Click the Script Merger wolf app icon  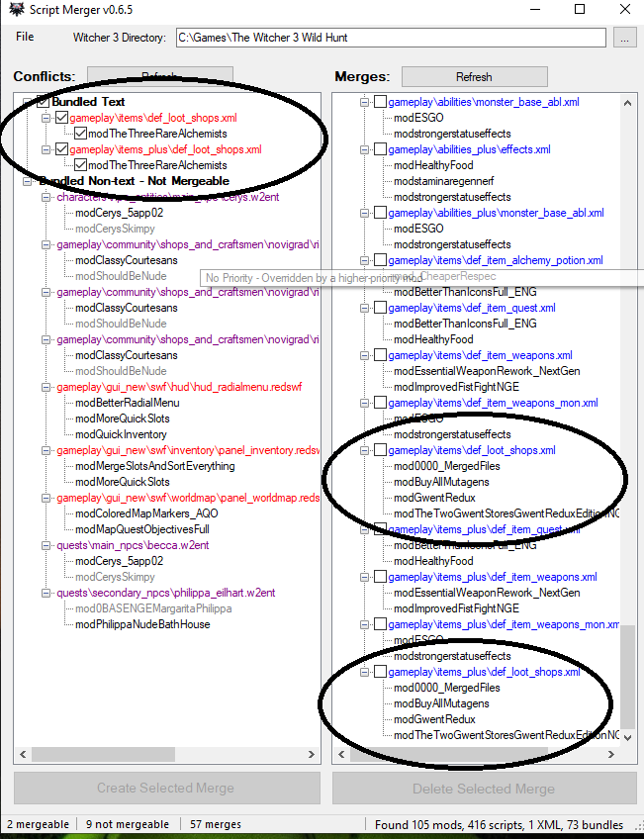(16, 9)
